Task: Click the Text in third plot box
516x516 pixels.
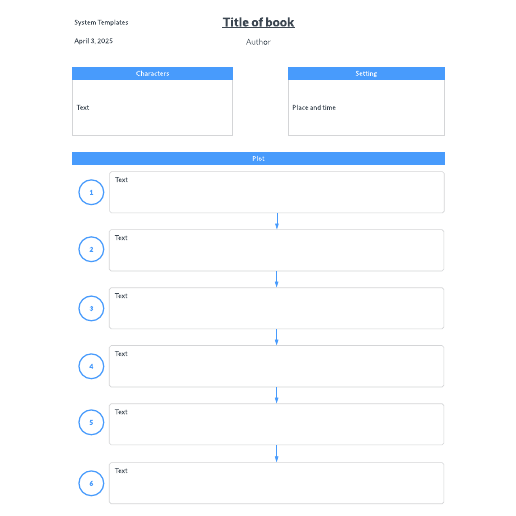Action: 121,296
